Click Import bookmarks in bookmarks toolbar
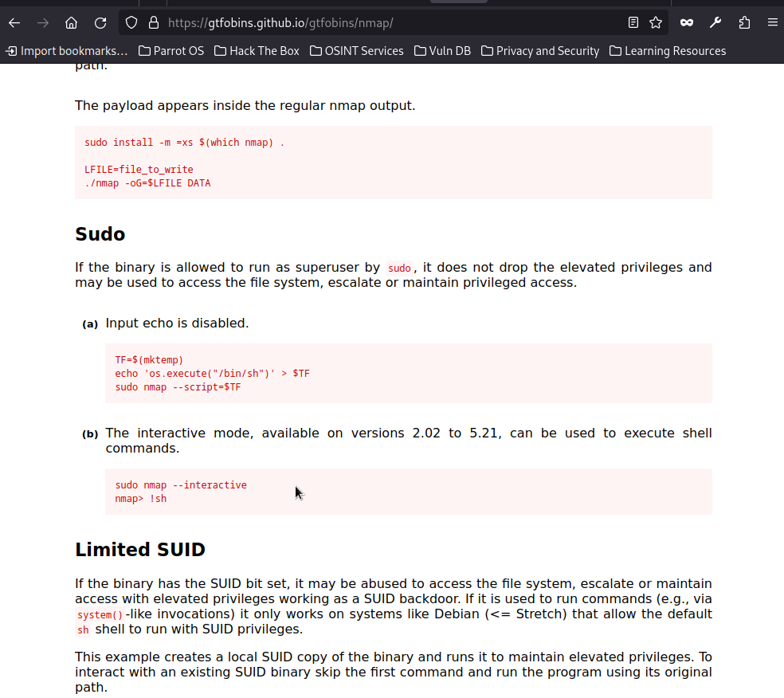Image resolution: width=784 pixels, height=698 pixels. click(67, 51)
